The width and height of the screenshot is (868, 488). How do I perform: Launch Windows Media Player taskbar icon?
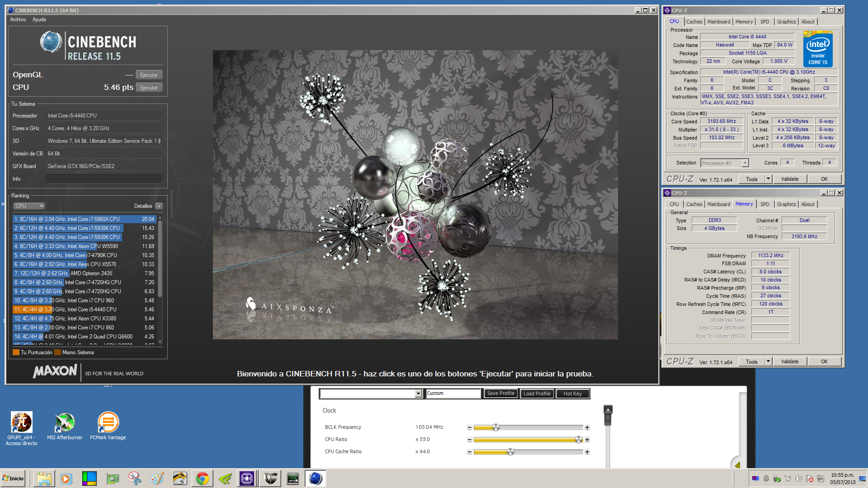click(x=66, y=479)
